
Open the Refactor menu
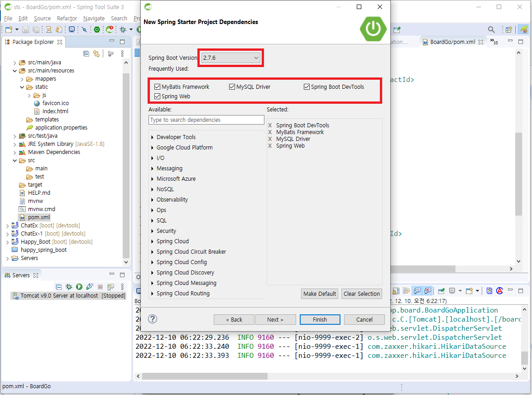(67, 18)
